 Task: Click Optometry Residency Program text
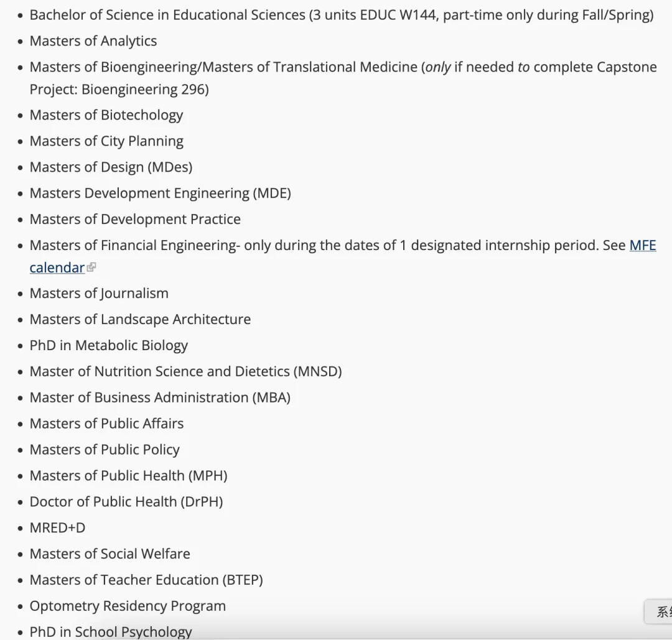click(x=128, y=606)
